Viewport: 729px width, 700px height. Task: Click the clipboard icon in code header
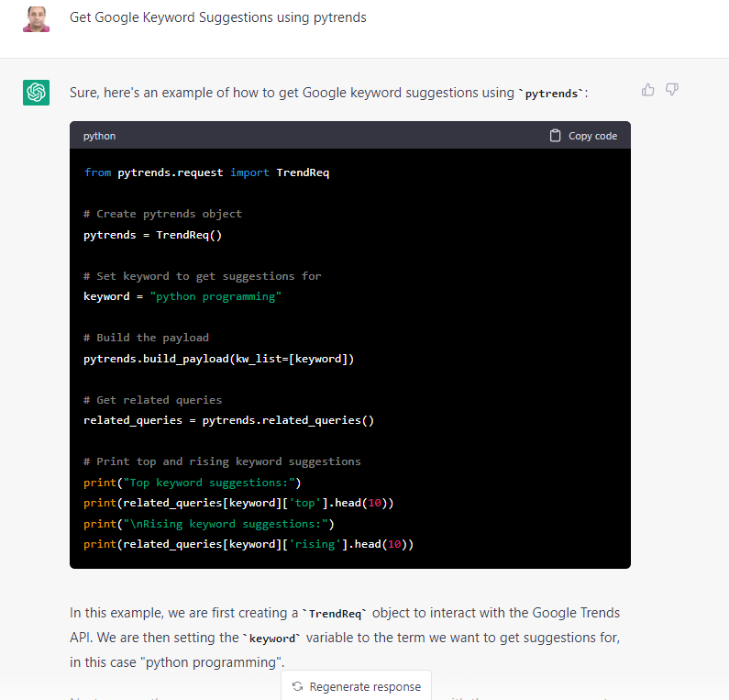click(555, 136)
